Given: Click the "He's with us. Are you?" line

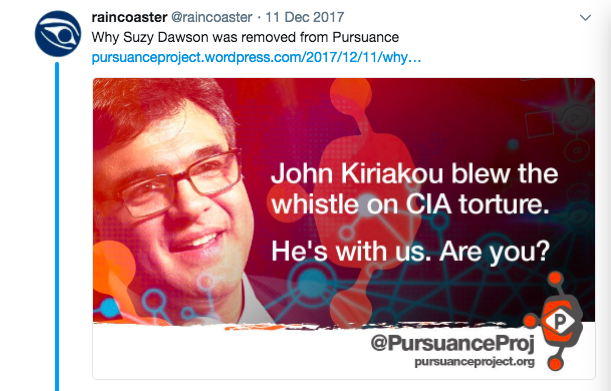Looking at the screenshot, I should tap(410, 252).
